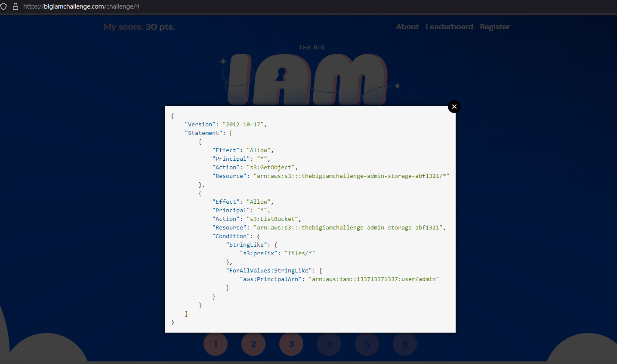
Task: Click the "files/*" prefix value
Action: [300, 254]
